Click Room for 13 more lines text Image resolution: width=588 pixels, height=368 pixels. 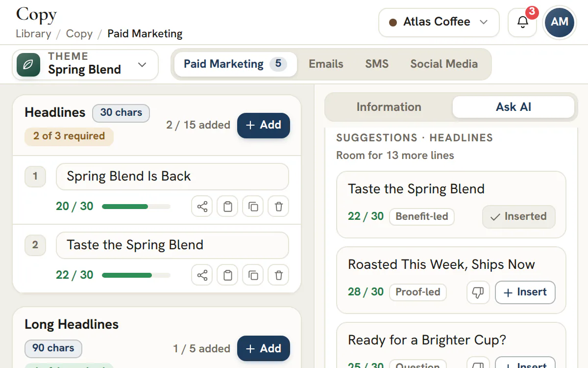(x=395, y=156)
